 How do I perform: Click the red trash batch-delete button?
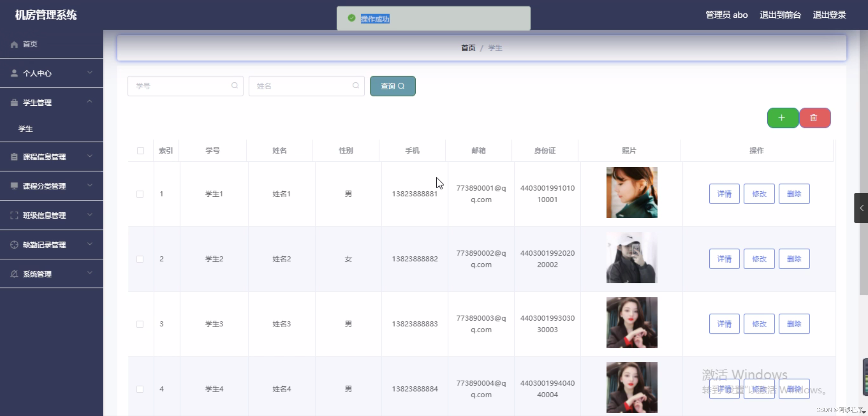pos(814,118)
